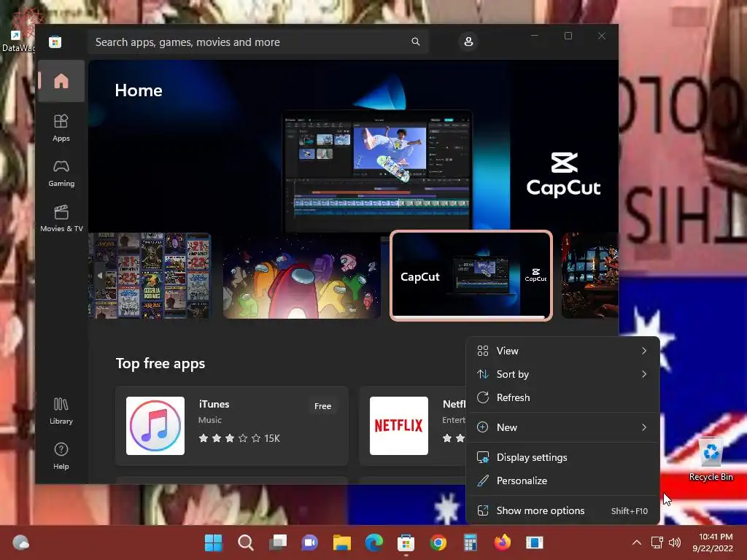This screenshot has width=747, height=560.
Task: Open the Apps section in sidebar
Action: [61, 128]
